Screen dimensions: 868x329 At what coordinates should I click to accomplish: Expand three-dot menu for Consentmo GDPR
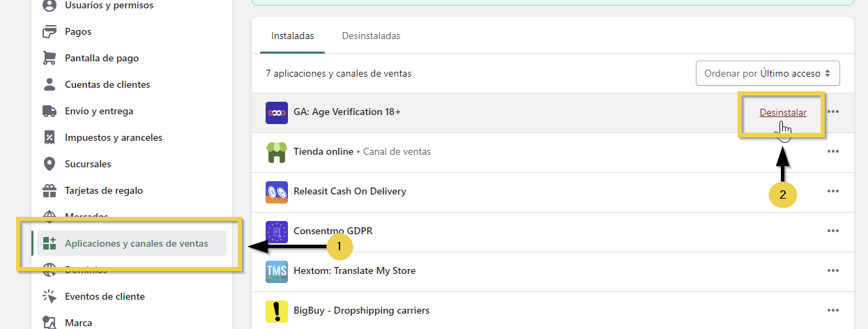[832, 231]
